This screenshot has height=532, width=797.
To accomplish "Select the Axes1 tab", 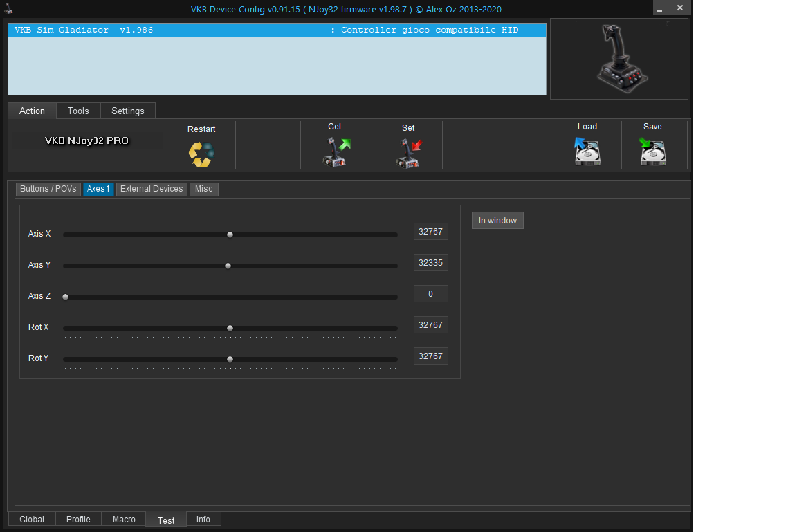I will coord(98,189).
